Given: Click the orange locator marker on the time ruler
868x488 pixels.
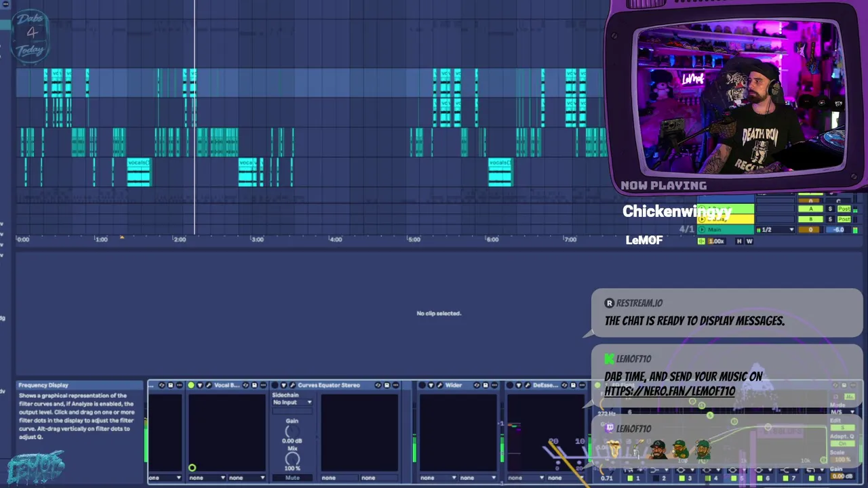Looking at the screenshot, I should pos(122,237).
